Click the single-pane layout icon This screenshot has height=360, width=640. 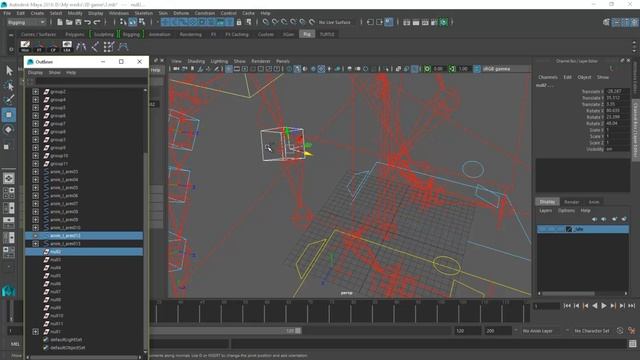pos(9,178)
